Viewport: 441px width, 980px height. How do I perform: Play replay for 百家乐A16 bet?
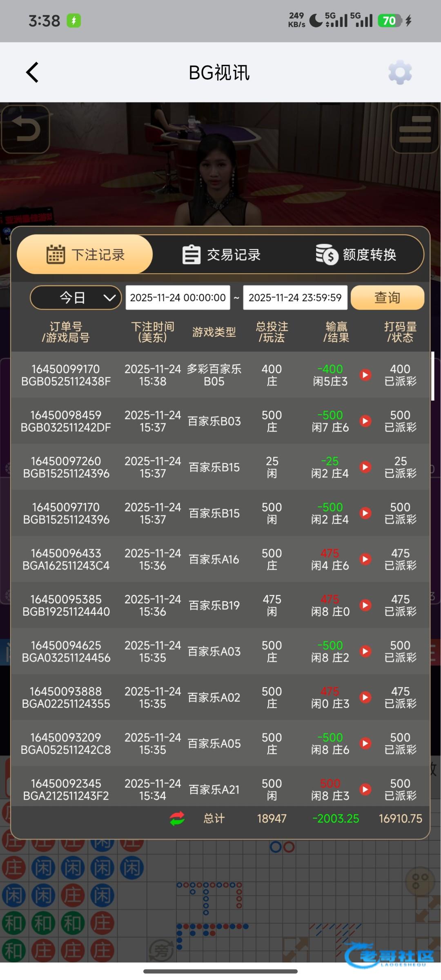[x=365, y=559]
